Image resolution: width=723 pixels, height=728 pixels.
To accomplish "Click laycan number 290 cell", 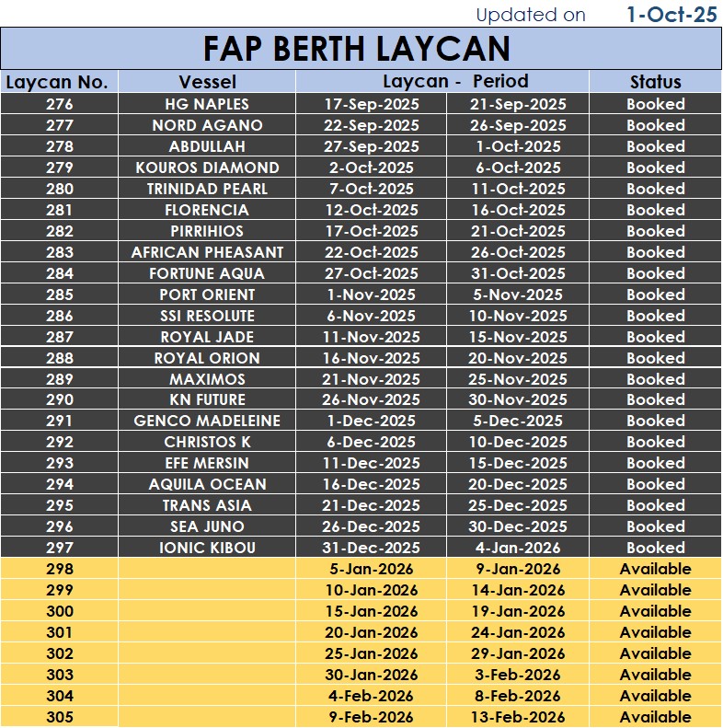I will pos(59,399).
